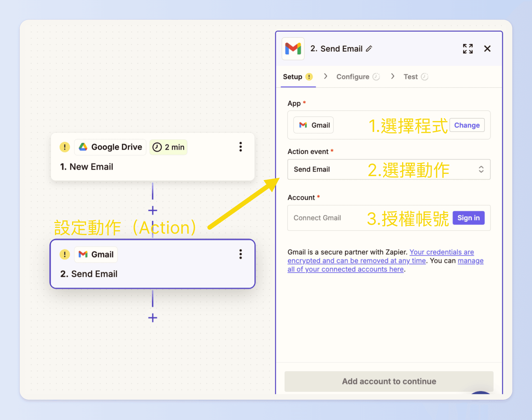Click the Test pending clock icon

(x=425, y=77)
